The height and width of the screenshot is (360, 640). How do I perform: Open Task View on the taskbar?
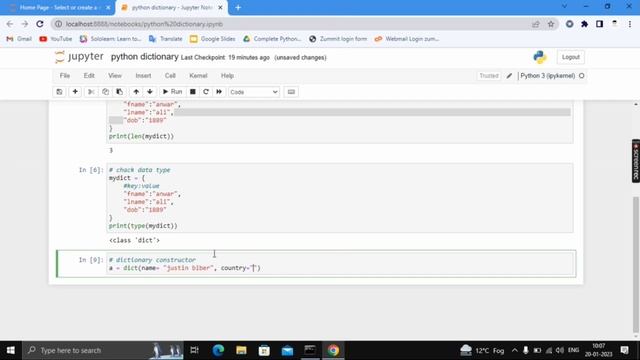click(195, 350)
